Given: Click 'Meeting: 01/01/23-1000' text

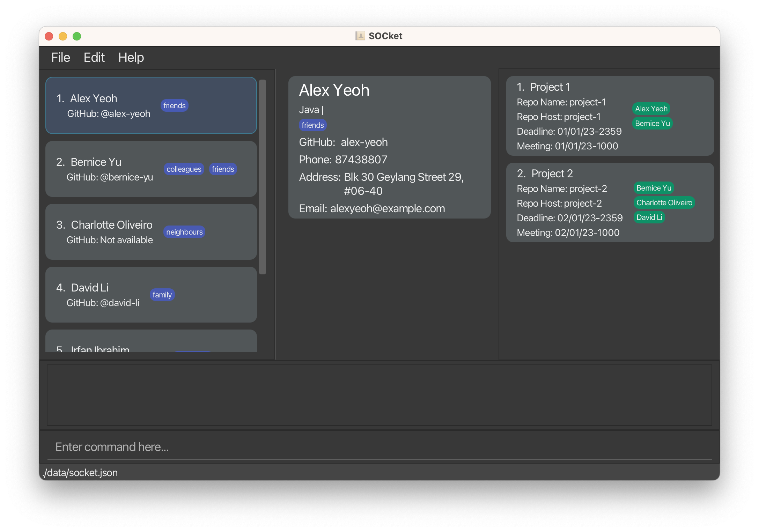Looking at the screenshot, I should tap(567, 146).
